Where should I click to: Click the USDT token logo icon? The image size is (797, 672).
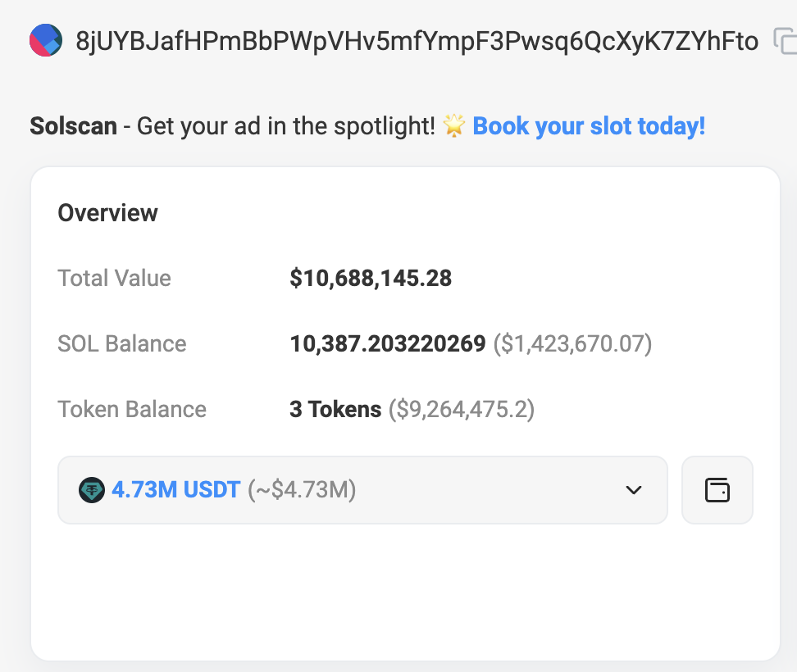[92, 490]
